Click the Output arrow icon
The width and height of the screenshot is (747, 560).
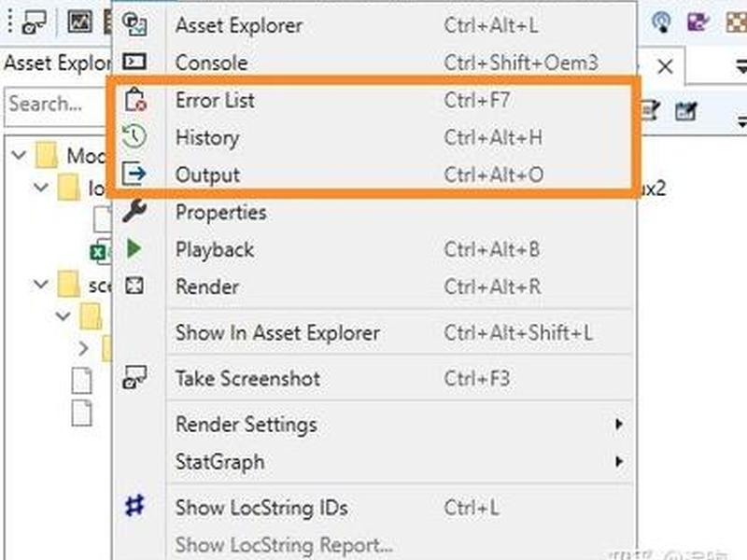[x=134, y=174]
